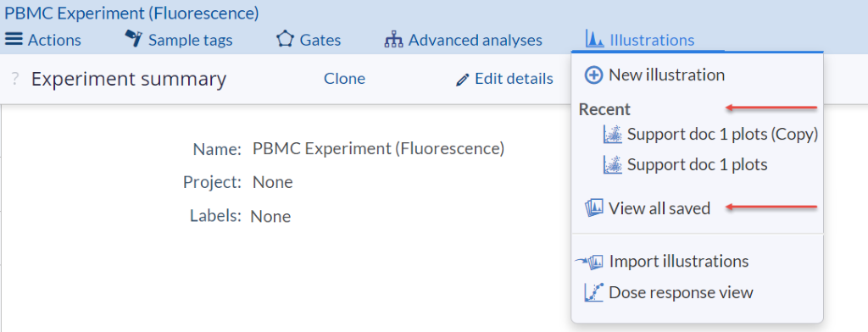This screenshot has width=868, height=332.
Task: Select View all saved
Action: coord(659,208)
